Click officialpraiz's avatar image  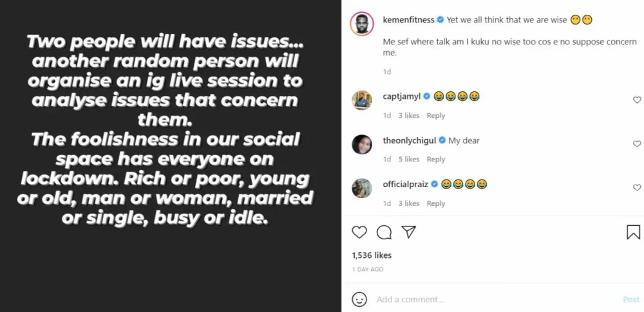point(361,188)
